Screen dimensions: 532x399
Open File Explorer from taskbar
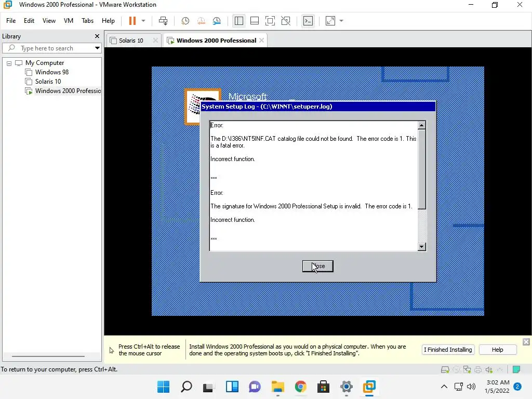tap(278, 387)
